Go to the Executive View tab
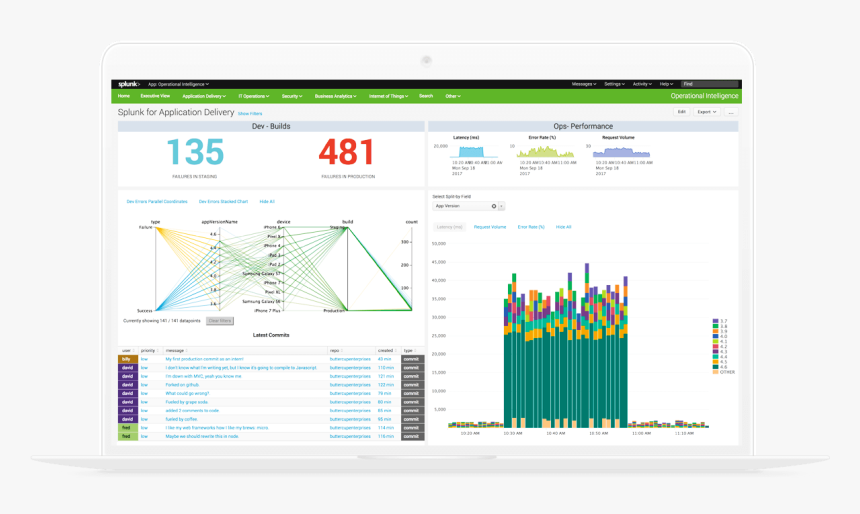860x514 pixels. point(156,96)
